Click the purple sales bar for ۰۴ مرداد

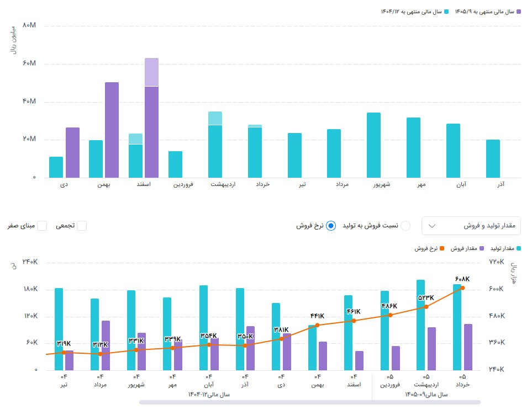click(106, 345)
